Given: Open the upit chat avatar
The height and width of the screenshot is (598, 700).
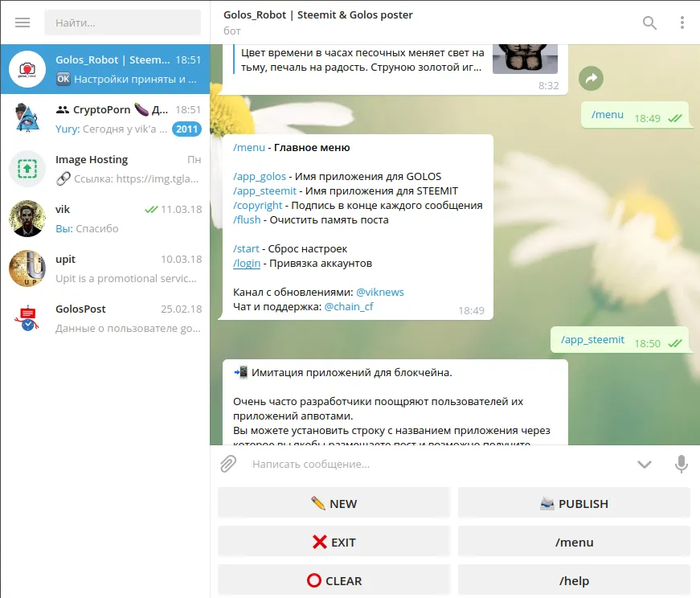Looking at the screenshot, I should pos(27,268).
